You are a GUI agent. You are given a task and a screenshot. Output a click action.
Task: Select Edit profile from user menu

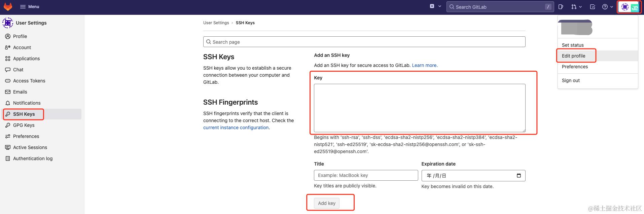coord(573,56)
